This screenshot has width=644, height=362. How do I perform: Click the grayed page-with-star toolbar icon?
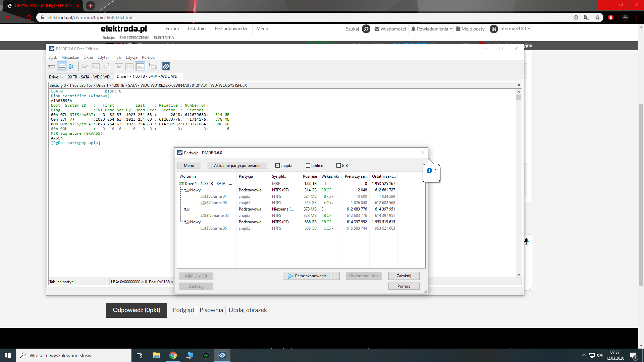tap(106, 67)
